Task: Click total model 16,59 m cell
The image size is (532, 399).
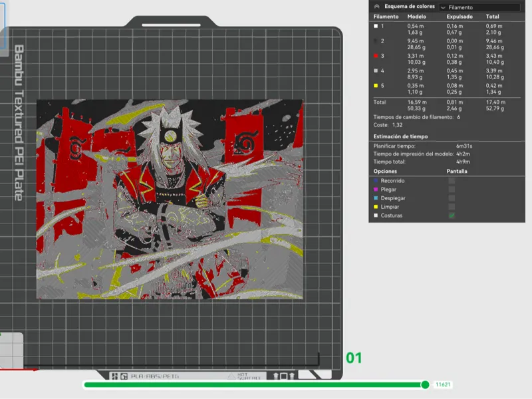Action: (417, 102)
